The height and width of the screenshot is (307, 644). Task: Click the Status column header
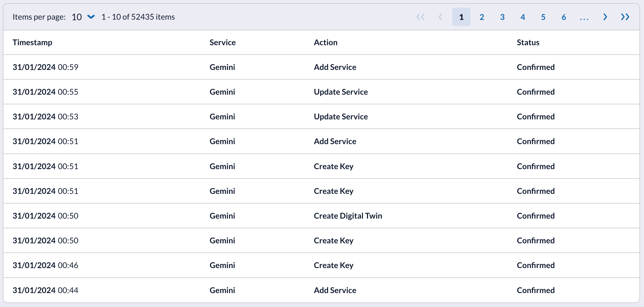point(528,42)
